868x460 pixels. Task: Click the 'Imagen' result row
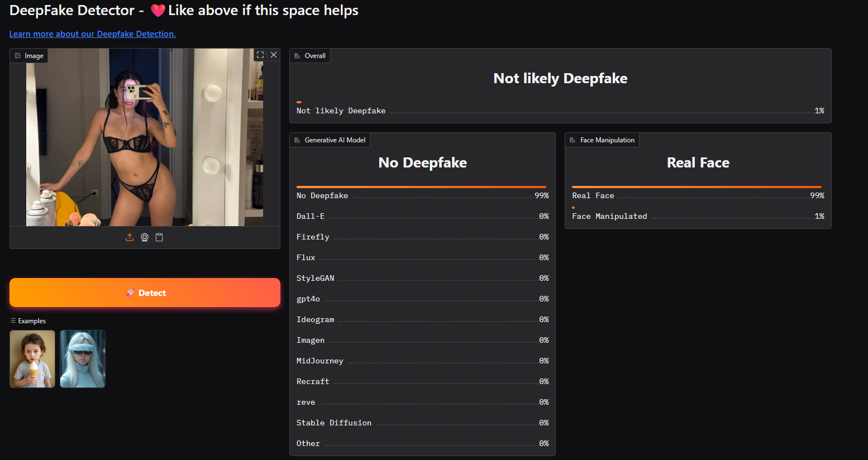point(423,340)
